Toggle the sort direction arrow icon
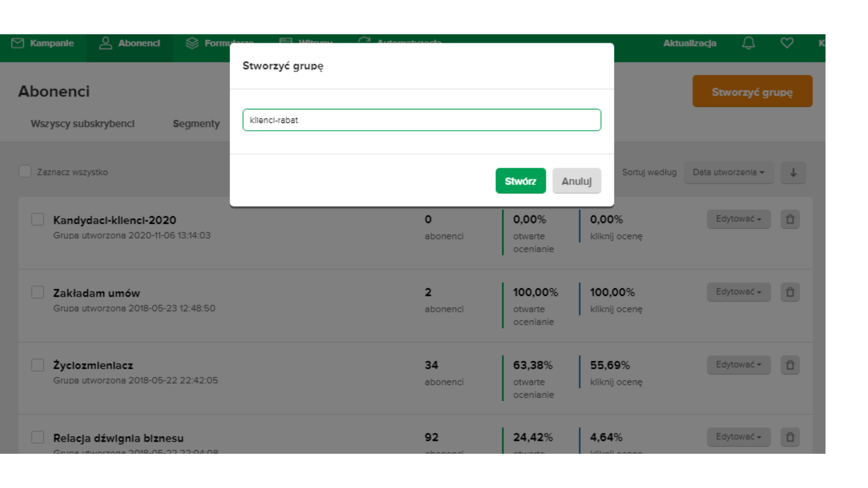The image size is (868, 488). click(x=793, y=173)
